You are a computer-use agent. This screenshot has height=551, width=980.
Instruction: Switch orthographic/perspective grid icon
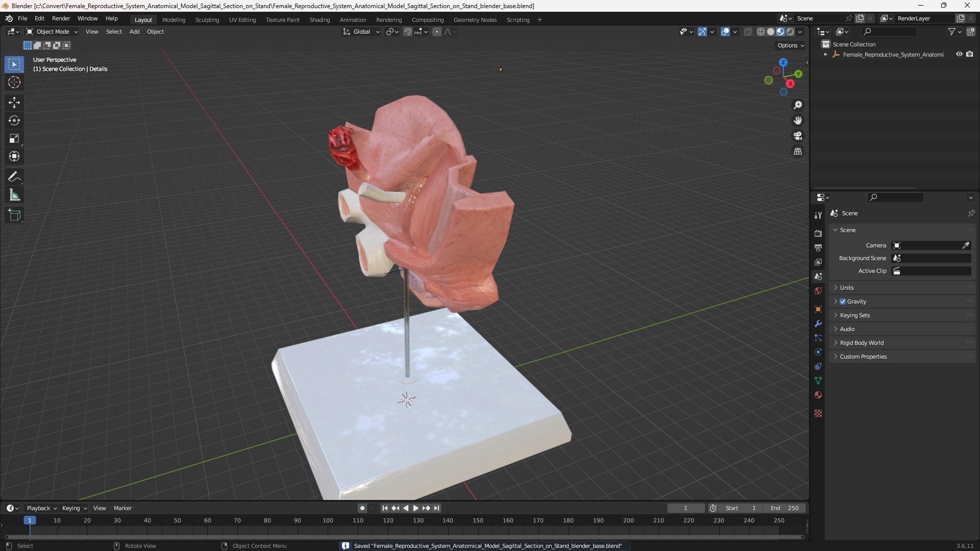pyautogui.click(x=797, y=152)
